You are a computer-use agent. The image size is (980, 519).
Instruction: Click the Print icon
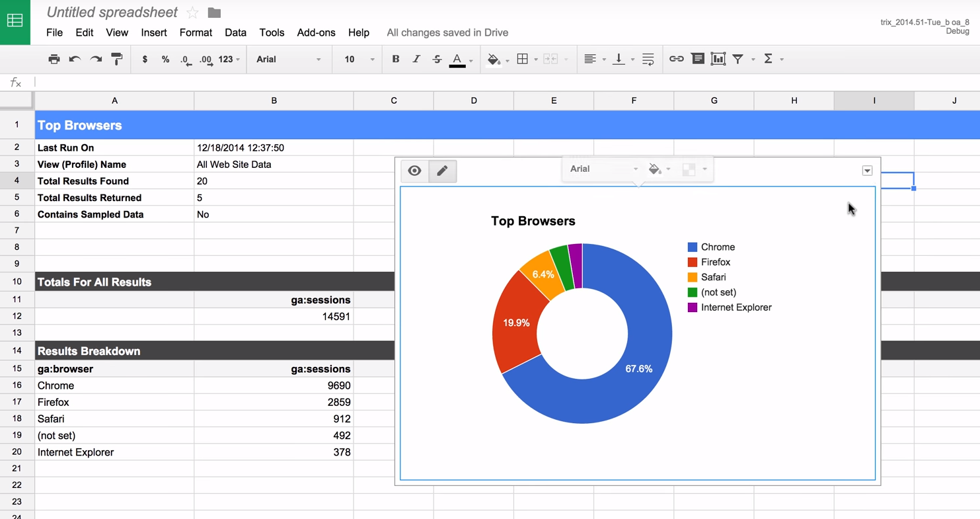54,59
